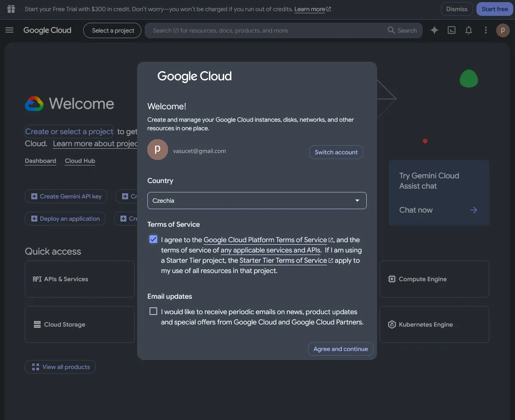Click the Compute Engine chip icon

point(392,279)
